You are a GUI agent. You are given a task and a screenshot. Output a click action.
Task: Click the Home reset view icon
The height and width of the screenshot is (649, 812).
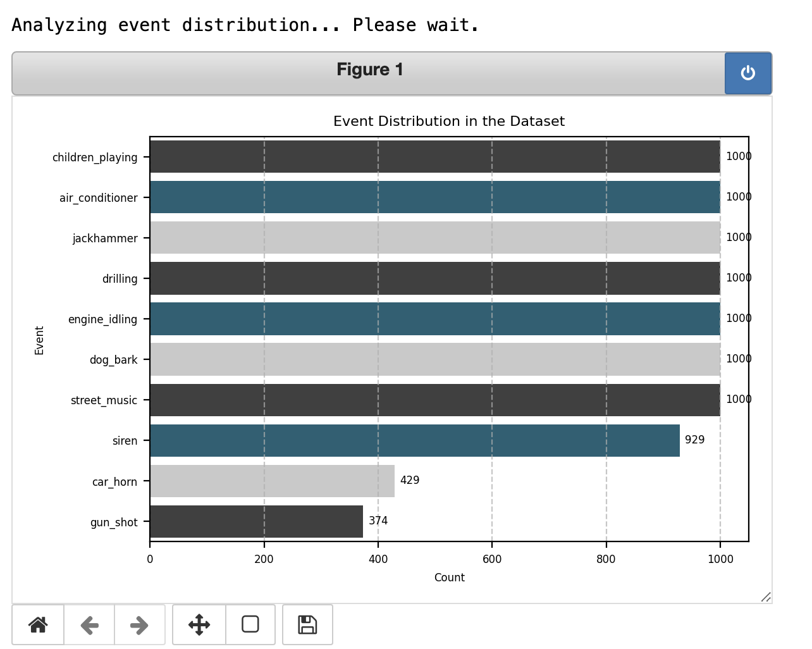pos(38,625)
